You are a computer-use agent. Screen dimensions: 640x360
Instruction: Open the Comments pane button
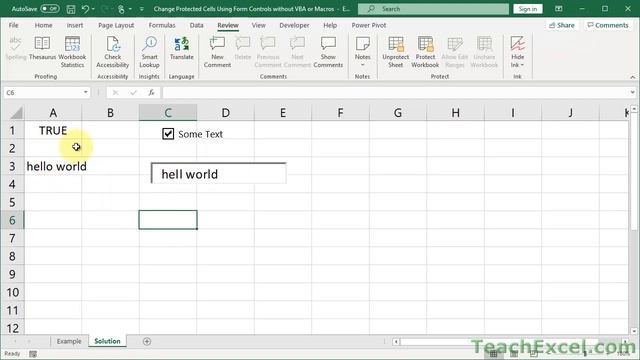pos(608,25)
